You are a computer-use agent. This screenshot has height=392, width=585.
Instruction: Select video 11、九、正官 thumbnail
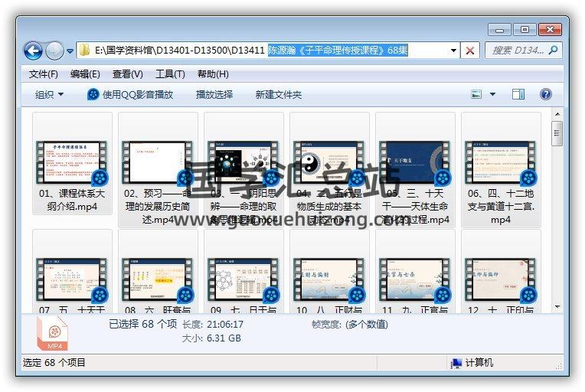(x=415, y=279)
